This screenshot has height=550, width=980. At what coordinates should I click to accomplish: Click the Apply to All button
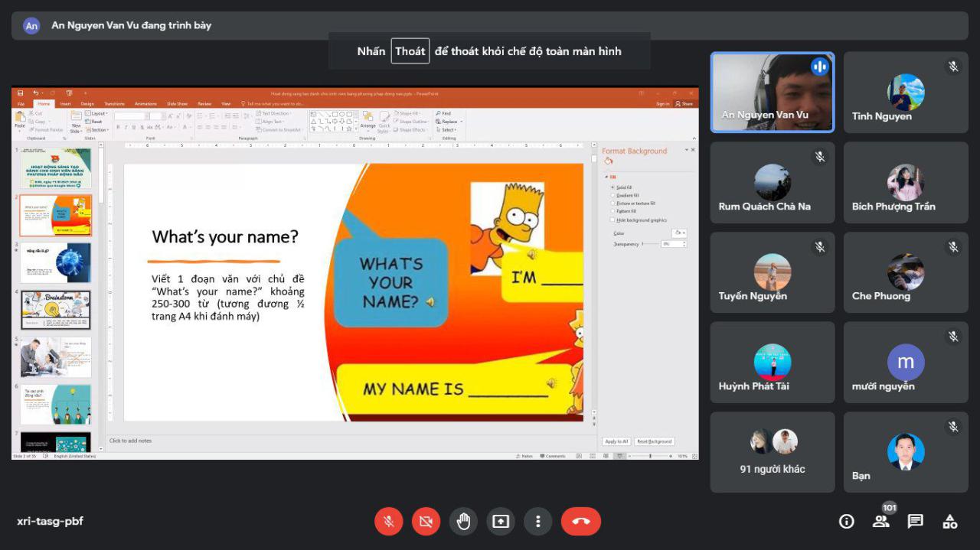616,441
